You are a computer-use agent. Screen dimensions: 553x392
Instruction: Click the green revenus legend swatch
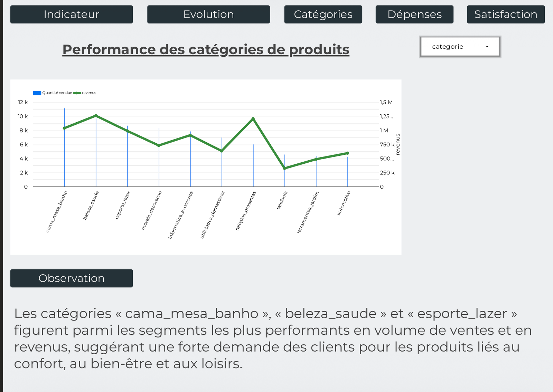[77, 93]
